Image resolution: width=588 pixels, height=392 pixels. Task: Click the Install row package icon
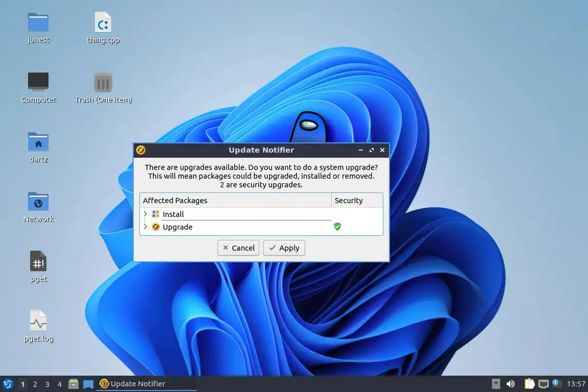click(x=156, y=214)
